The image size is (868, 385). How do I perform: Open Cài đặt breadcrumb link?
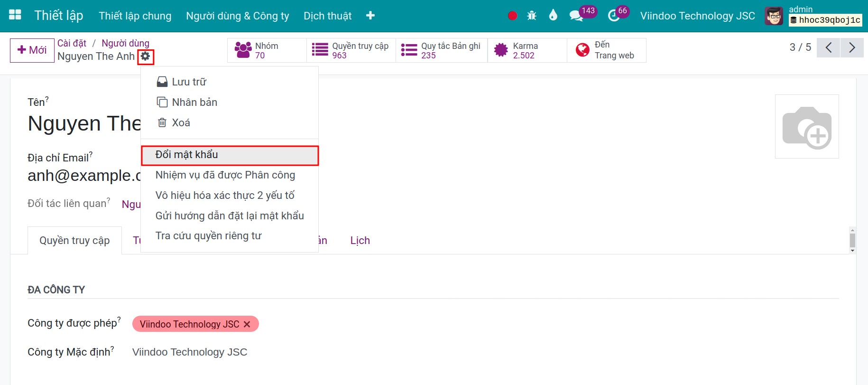[72, 43]
